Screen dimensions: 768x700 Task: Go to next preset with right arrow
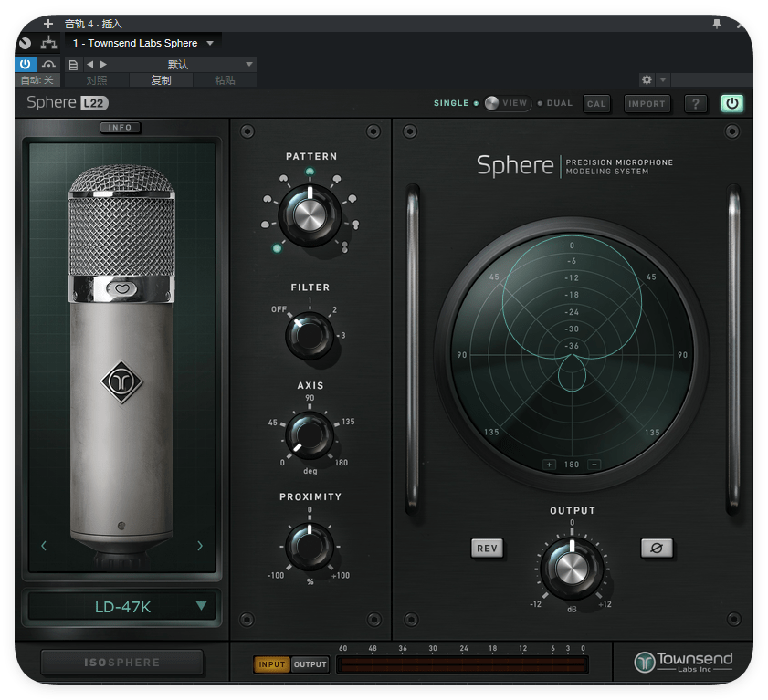point(103,64)
